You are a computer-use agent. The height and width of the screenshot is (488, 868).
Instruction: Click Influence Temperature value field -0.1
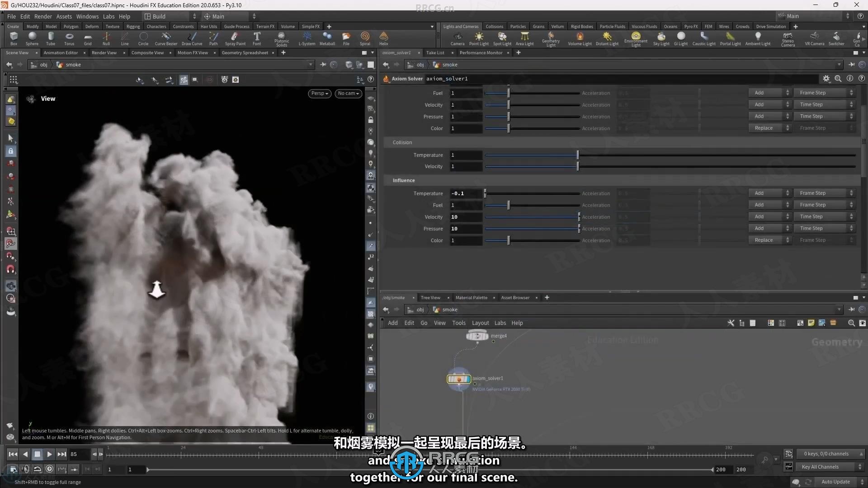(x=466, y=193)
